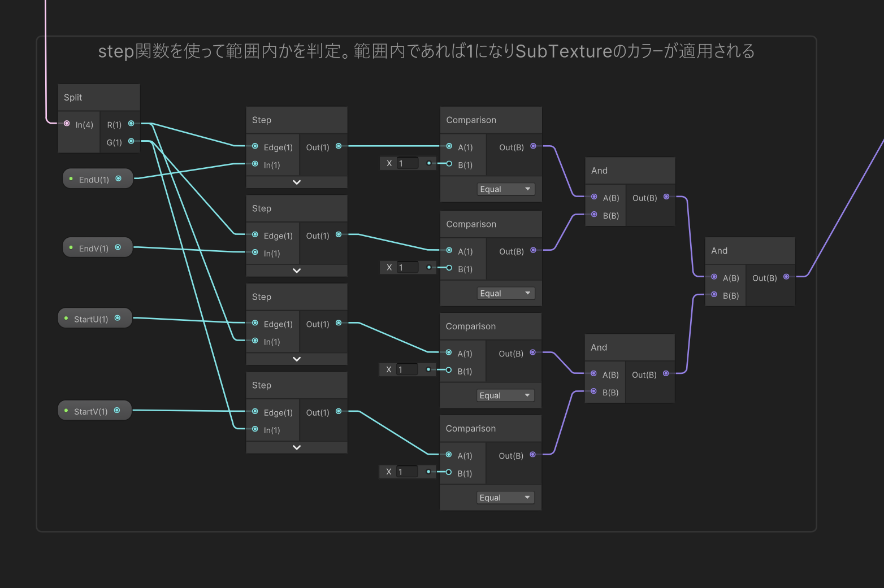
Task: Click the G(1) output port on the Split node
Action: (131, 142)
